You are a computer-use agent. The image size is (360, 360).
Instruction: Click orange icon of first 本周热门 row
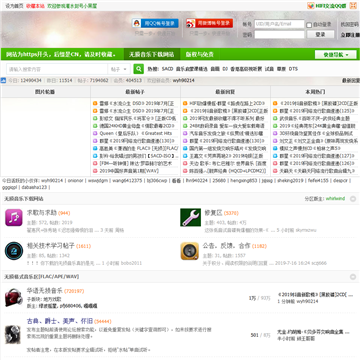[275, 103]
